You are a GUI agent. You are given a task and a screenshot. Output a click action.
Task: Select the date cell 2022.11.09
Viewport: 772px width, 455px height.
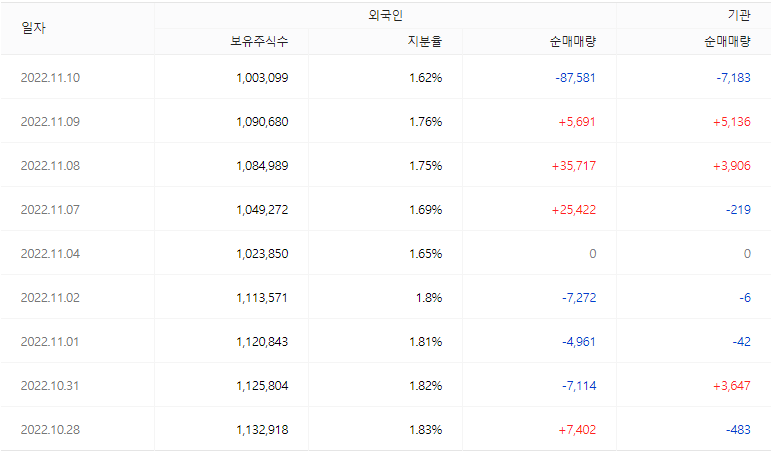(x=50, y=122)
